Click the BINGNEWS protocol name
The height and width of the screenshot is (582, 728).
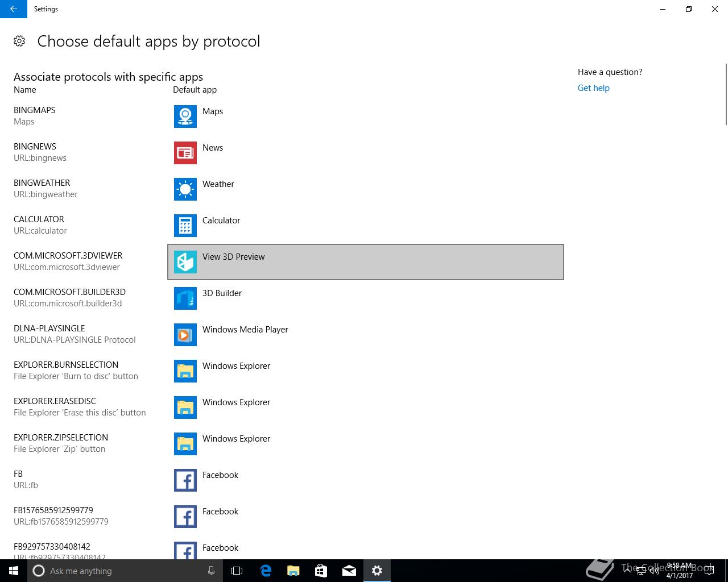click(35, 147)
